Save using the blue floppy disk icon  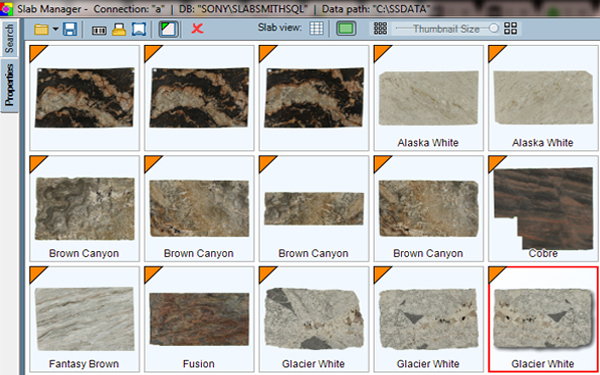[70, 29]
